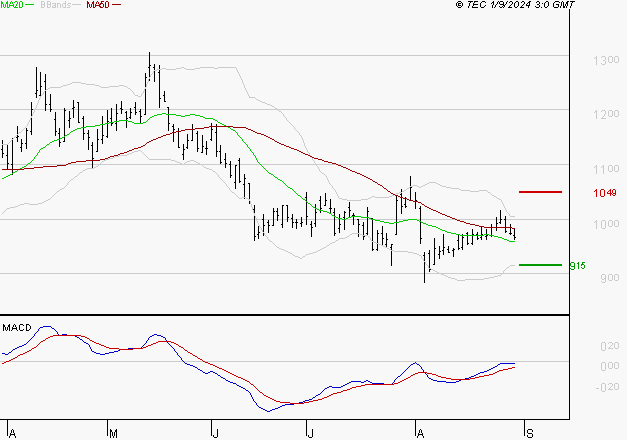This screenshot has width=627, height=440.
Task: Click the MACD 020 axis label
Action: click(609, 346)
